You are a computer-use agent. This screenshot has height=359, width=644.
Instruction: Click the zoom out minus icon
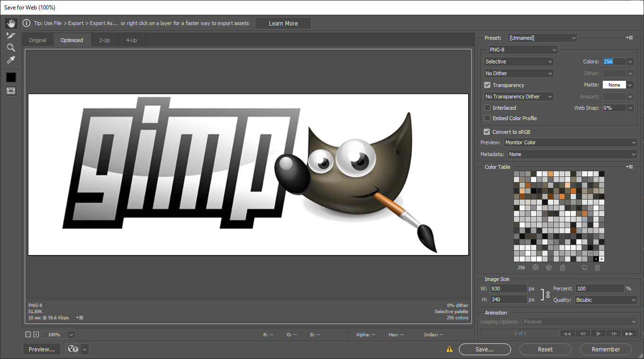pyautogui.click(x=28, y=334)
